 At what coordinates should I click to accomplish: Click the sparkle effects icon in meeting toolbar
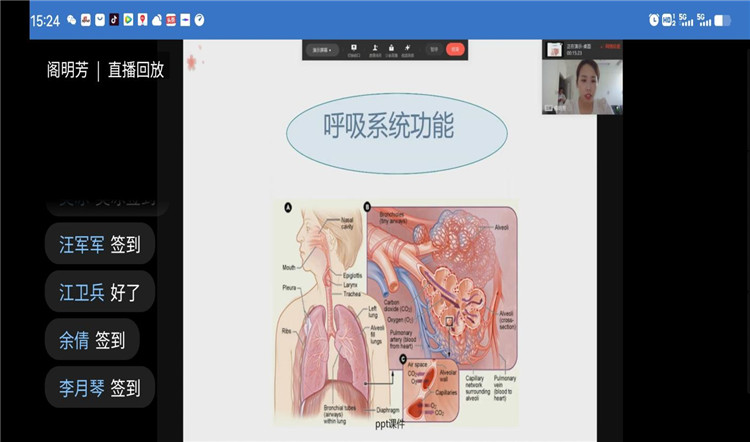pyautogui.click(x=408, y=49)
